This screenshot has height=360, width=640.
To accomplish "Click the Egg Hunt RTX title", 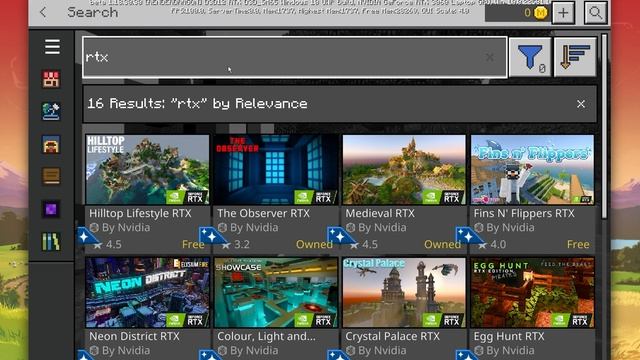I will [509, 336].
